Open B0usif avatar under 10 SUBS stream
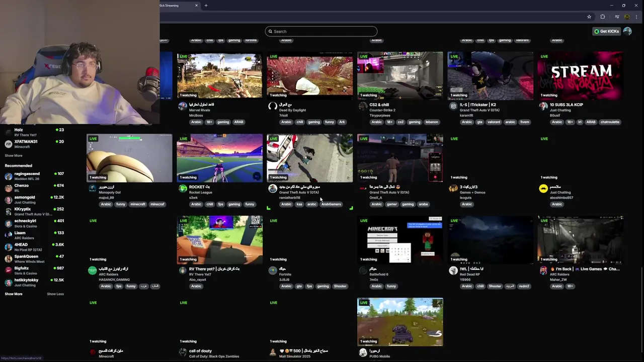644x362 pixels. coord(543,107)
